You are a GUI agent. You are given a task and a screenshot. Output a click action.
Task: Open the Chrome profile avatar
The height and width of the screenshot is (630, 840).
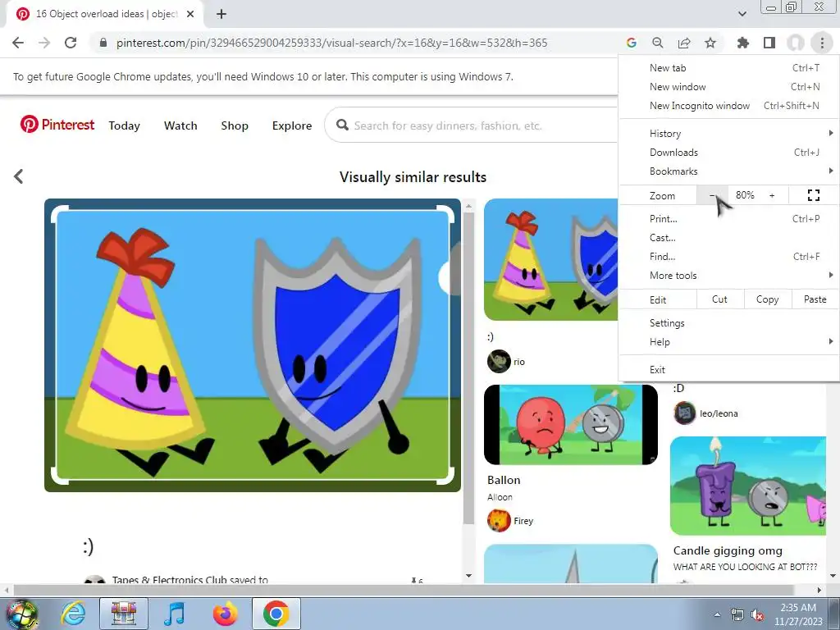[796, 43]
